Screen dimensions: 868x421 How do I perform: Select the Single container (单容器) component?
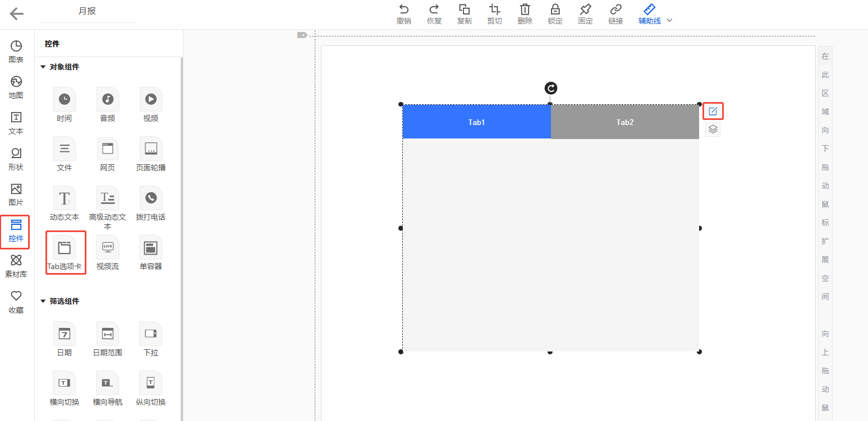point(151,253)
